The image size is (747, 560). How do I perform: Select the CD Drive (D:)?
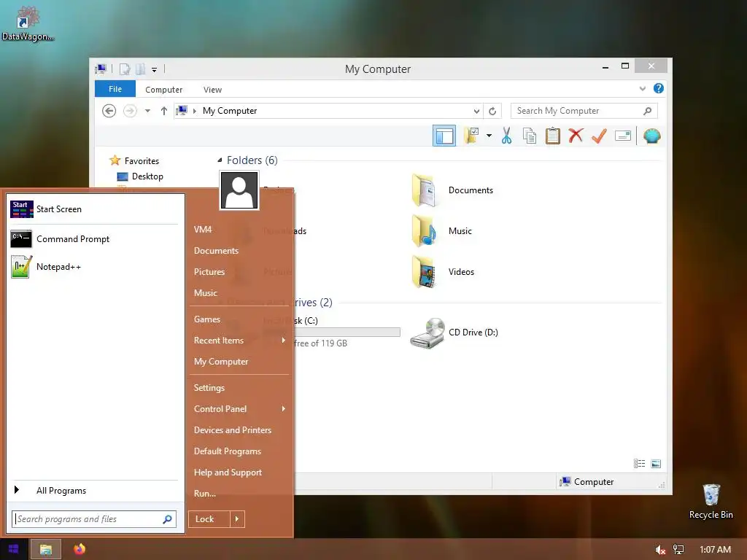tap(454, 332)
